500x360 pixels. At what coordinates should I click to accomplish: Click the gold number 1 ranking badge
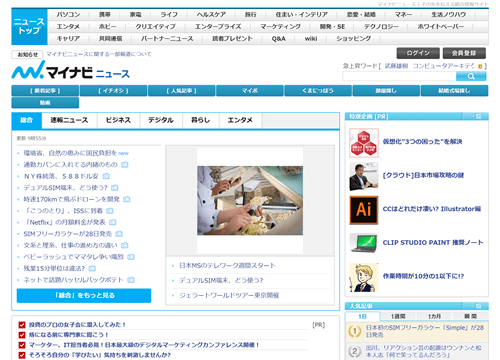[x=355, y=331]
